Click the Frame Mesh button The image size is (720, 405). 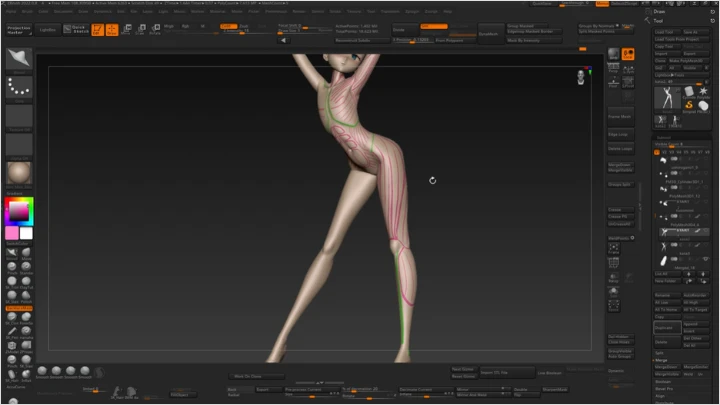620,117
